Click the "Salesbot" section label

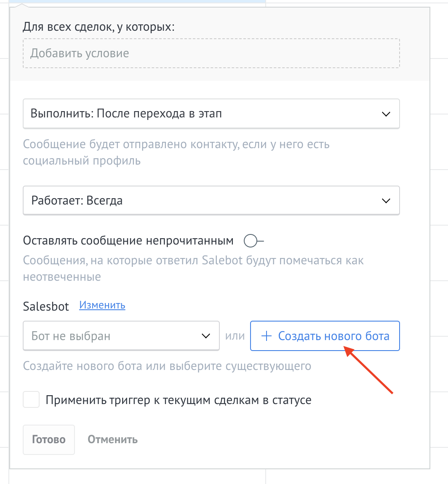tap(46, 306)
